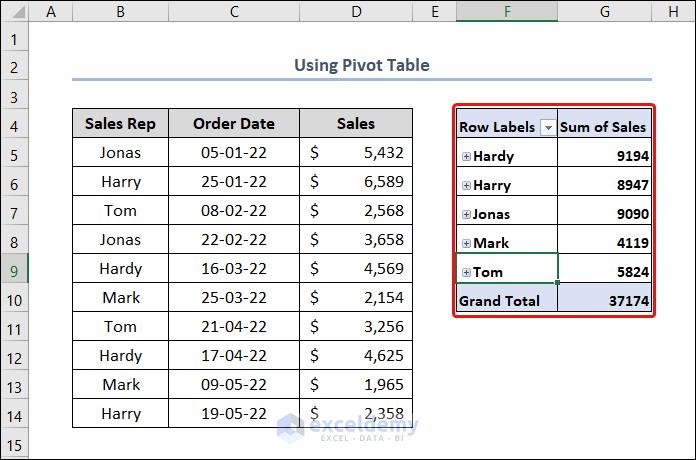Open the Row Labels filter dropdown
696x460 pixels.
click(547, 128)
